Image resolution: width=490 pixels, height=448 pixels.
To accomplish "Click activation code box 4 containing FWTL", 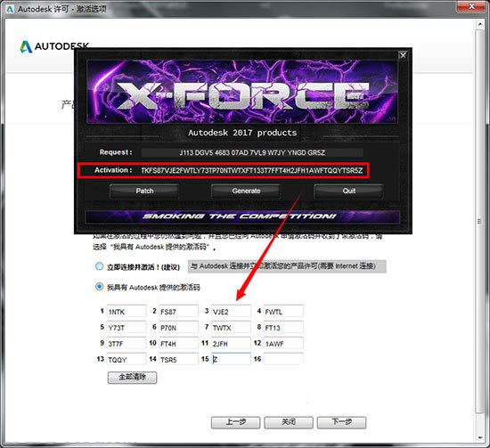I will pos(283,312).
